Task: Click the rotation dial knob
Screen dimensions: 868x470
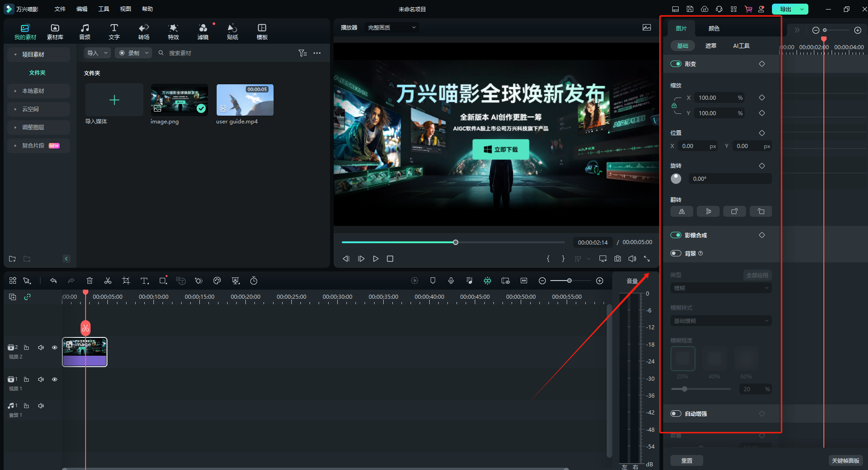Action: point(676,179)
